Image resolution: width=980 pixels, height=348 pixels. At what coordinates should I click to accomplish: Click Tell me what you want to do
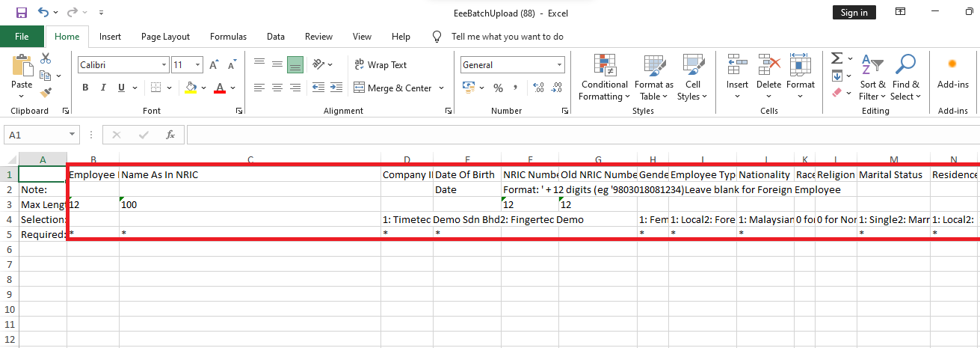point(508,36)
